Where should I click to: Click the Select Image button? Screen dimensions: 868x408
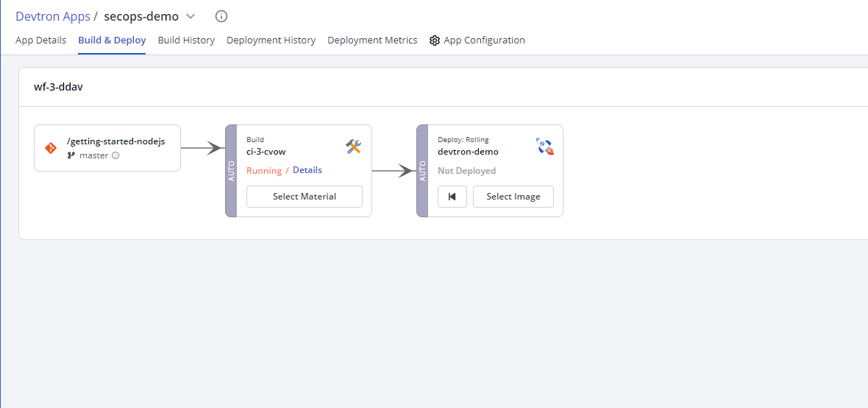tap(513, 197)
